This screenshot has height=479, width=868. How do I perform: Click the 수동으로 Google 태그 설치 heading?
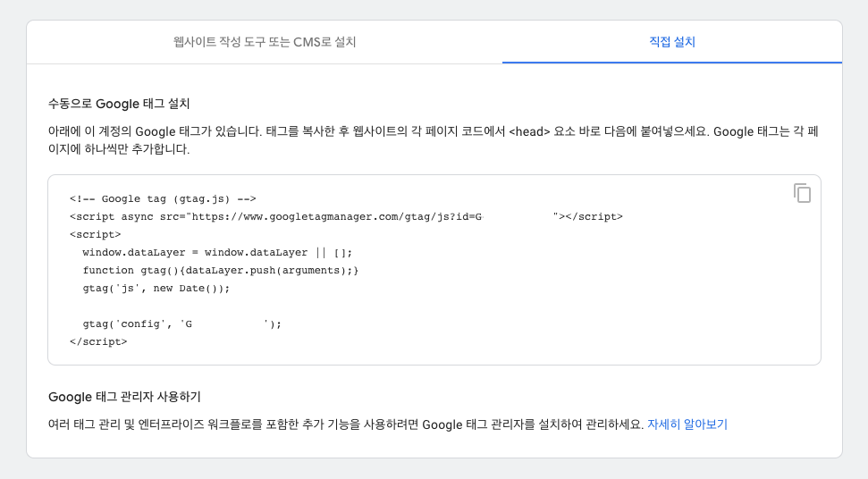coord(119,104)
